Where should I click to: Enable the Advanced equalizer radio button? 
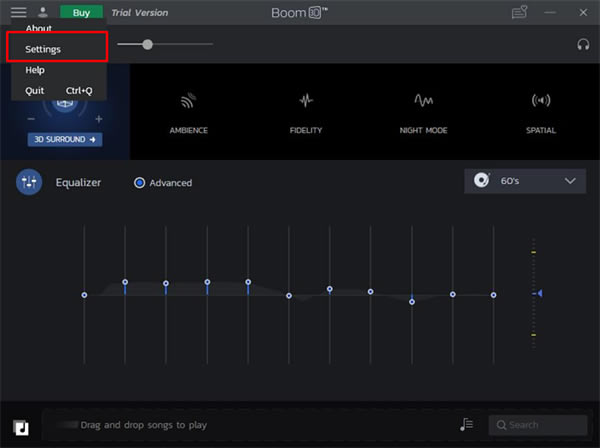coord(140,183)
